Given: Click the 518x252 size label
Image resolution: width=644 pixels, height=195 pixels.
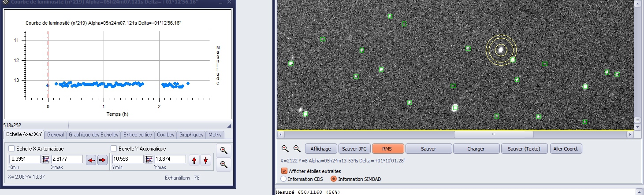Looking at the screenshot, I should [x=13, y=125].
